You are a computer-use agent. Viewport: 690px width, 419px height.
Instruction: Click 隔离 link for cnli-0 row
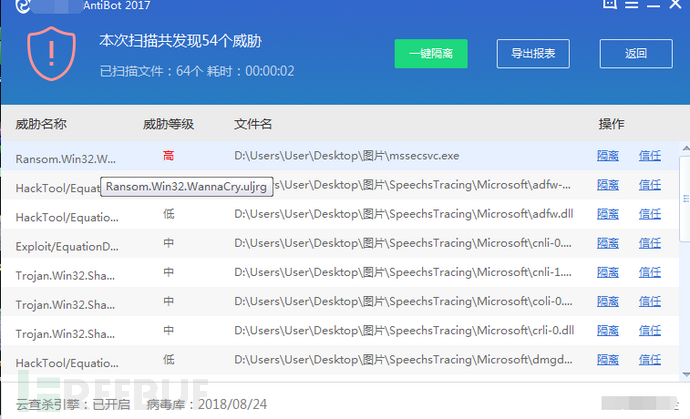tap(608, 243)
